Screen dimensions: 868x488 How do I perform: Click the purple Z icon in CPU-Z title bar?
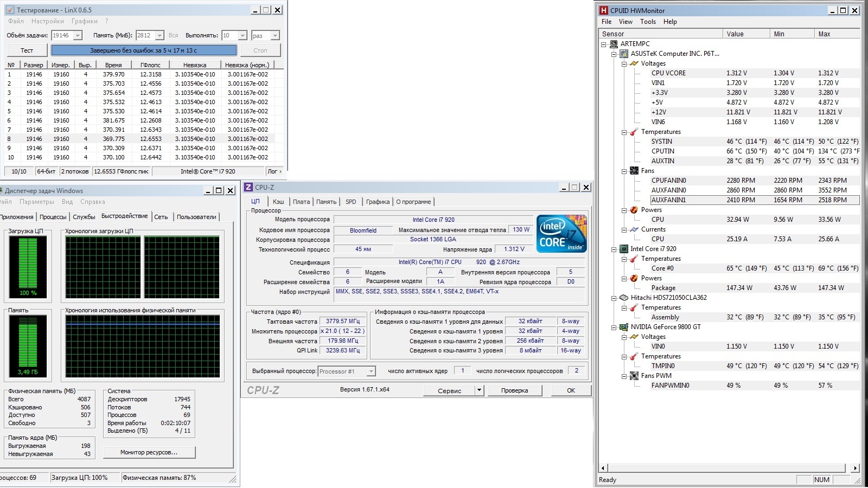248,187
